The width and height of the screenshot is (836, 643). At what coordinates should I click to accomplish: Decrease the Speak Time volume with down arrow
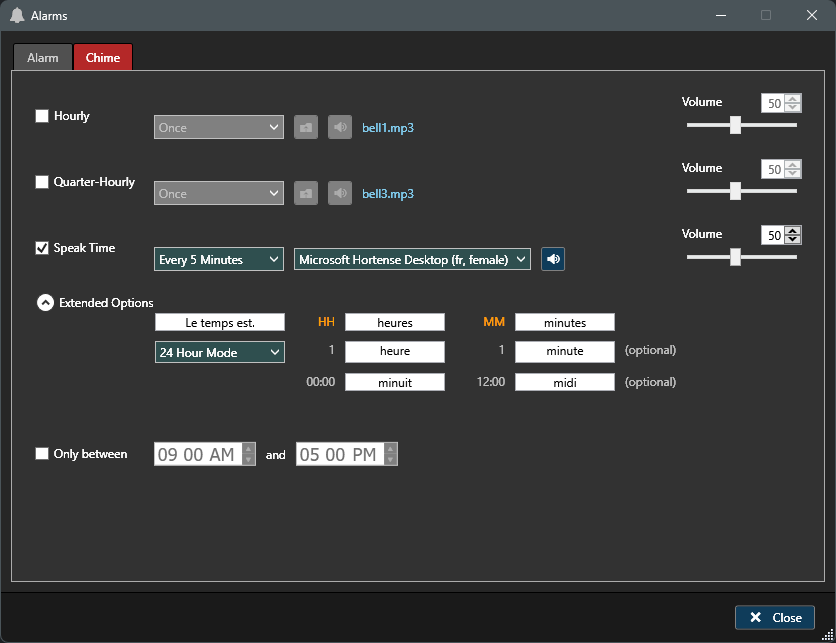(x=793, y=240)
